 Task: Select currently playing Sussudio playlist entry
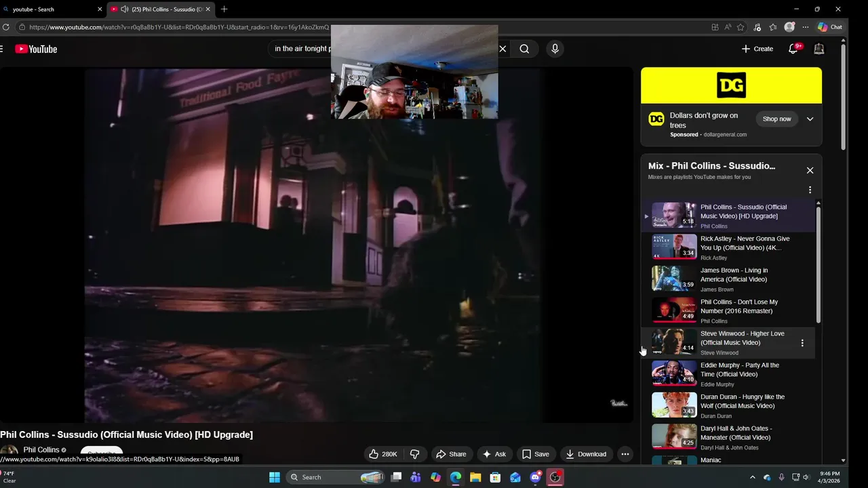point(728,216)
